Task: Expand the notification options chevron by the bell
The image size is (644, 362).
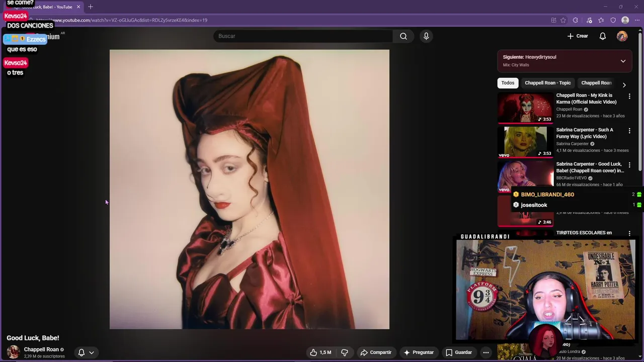Action: point(92,352)
